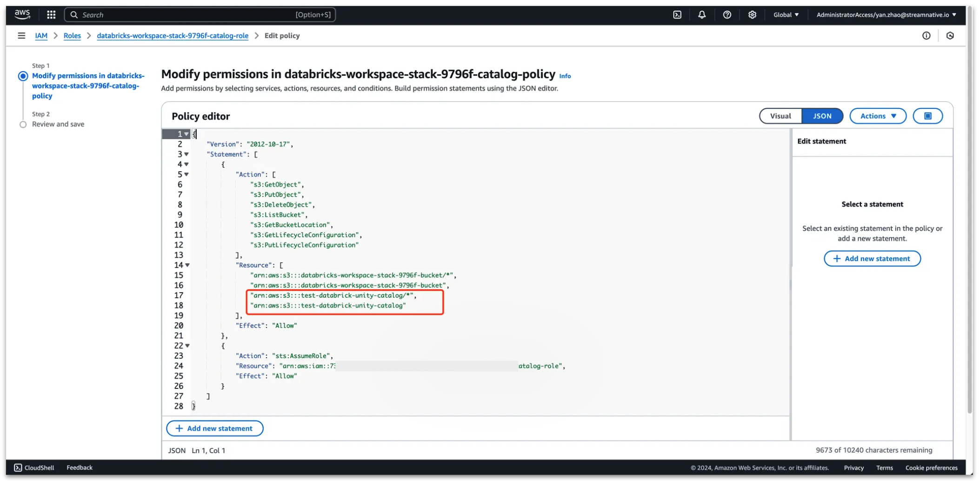
Task: Switch to the Visual editor tab
Action: (x=780, y=116)
